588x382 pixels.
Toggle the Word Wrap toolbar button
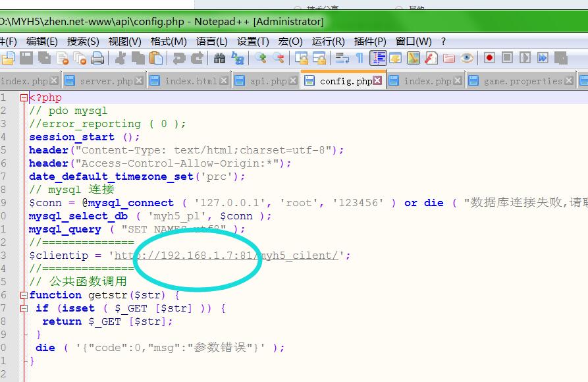pyautogui.click(x=342, y=59)
